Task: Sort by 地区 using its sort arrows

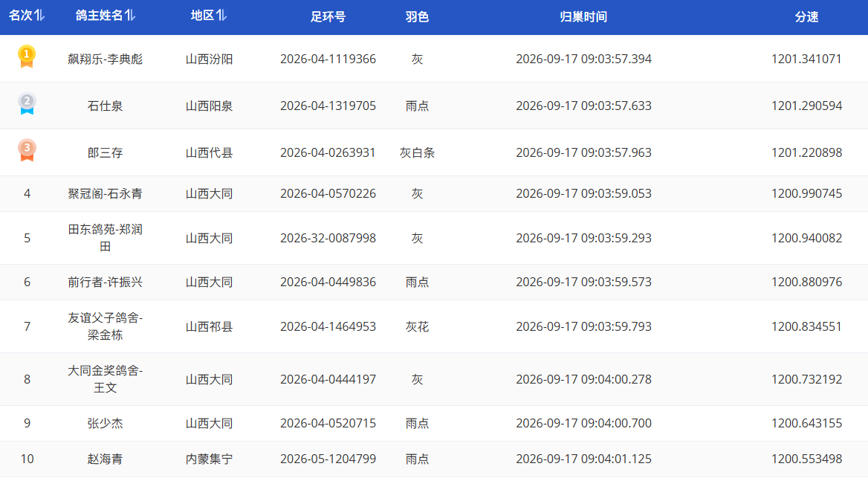Action: 221,16
